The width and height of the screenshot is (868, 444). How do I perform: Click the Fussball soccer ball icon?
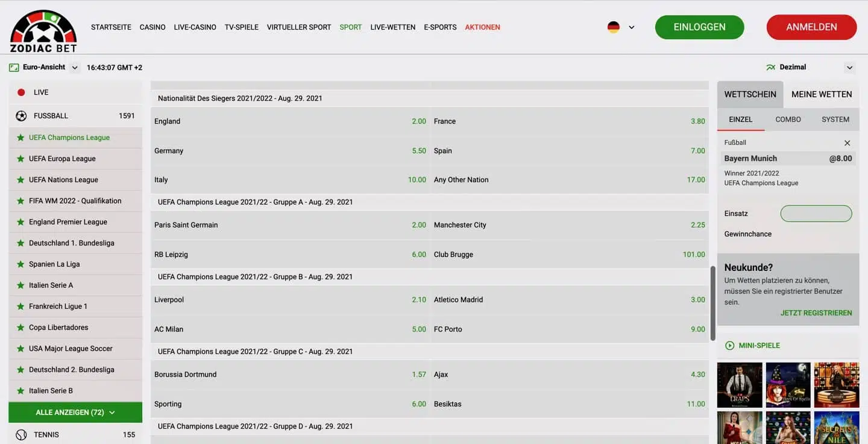pyautogui.click(x=21, y=116)
